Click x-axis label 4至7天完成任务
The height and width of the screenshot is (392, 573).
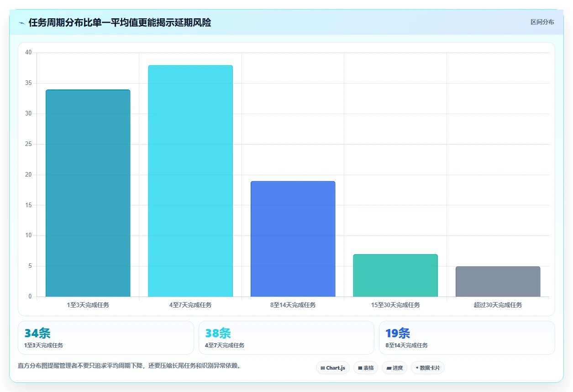[190, 305]
